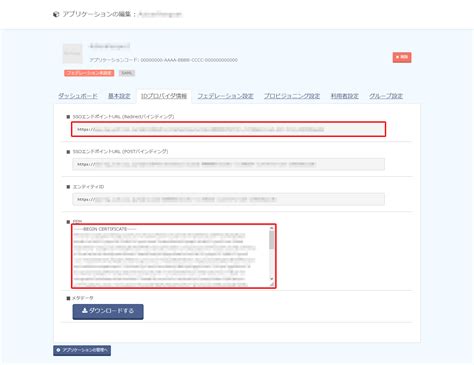The image size is (474, 365).
Task: Click the ダウンロードする metadata button
Action: (108, 311)
